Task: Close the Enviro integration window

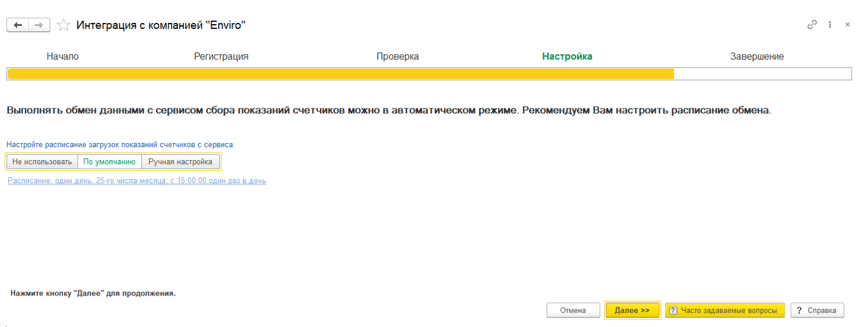Action: (847, 25)
